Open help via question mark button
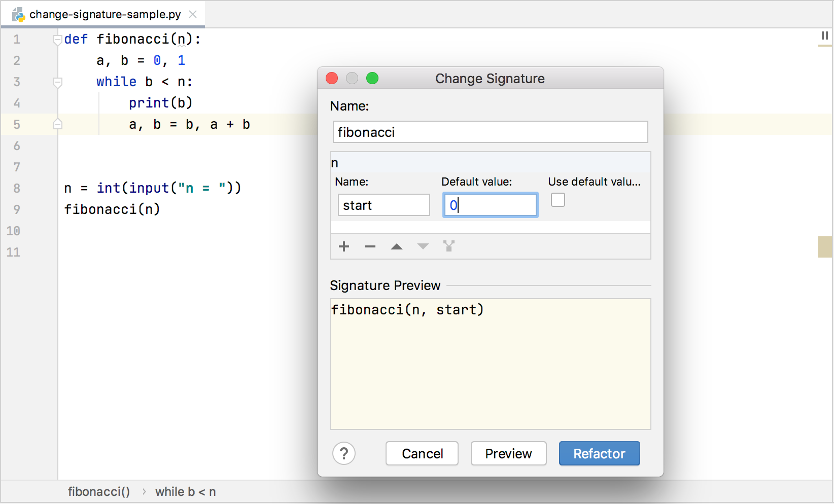The image size is (834, 504). [344, 453]
